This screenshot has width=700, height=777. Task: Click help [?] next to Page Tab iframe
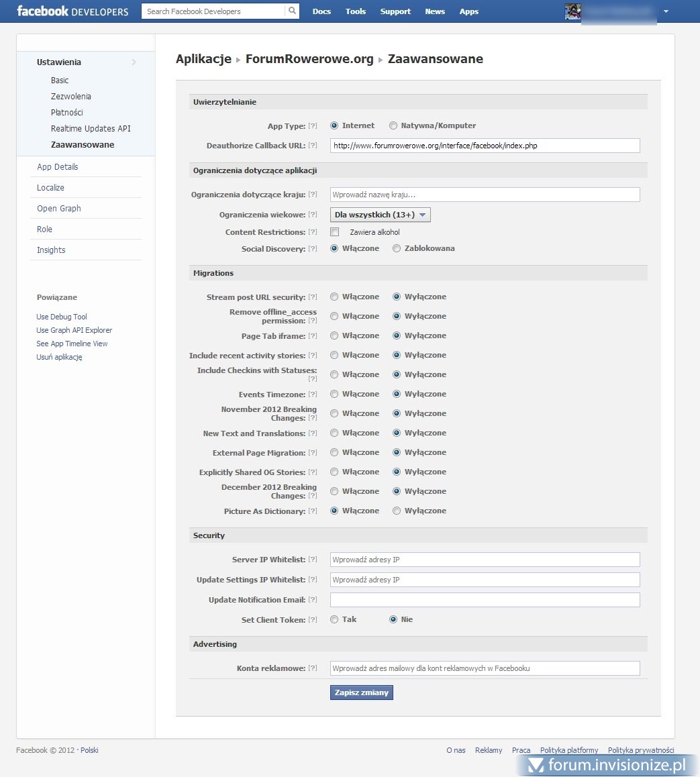coord(313,336)
